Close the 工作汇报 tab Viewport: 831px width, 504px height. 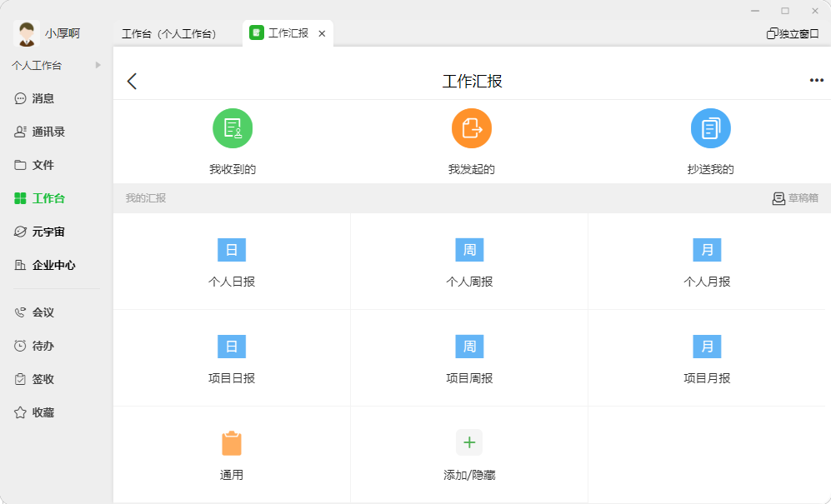coord(322,33)
